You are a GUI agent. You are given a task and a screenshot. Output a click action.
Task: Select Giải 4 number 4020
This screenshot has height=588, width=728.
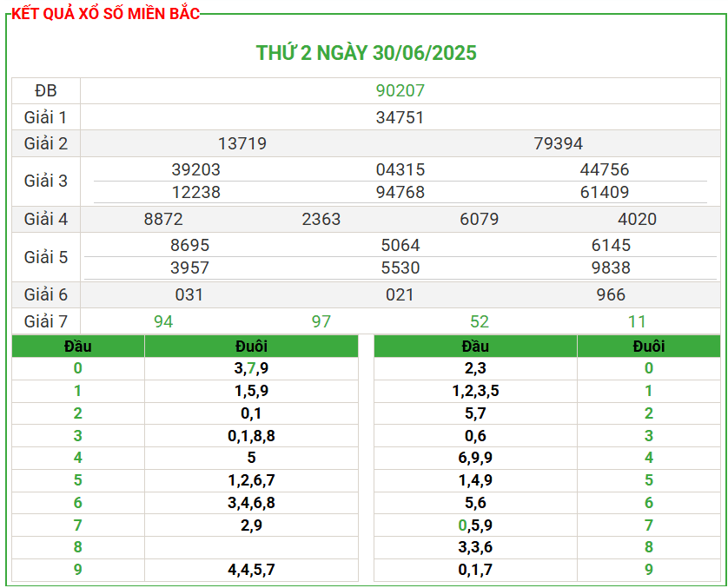[637, 219]
